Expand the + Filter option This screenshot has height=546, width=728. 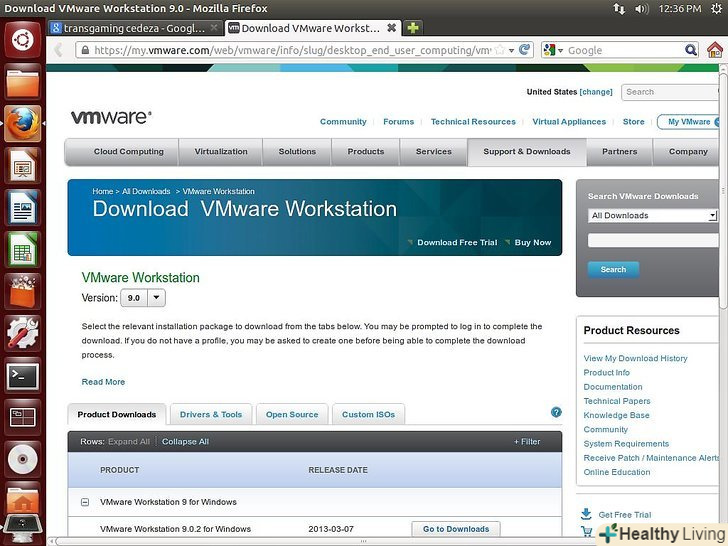tap(527, 442)
